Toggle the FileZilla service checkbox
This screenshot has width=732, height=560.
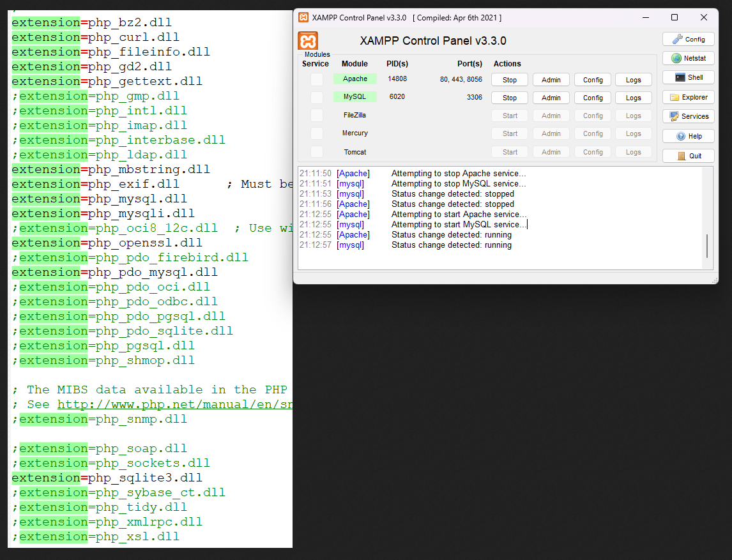coord(317,116)
